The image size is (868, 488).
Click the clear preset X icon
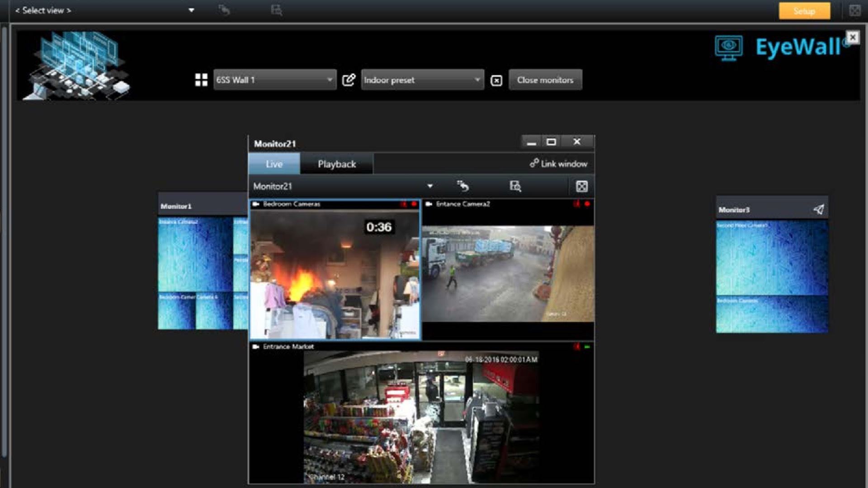[496, 80]
